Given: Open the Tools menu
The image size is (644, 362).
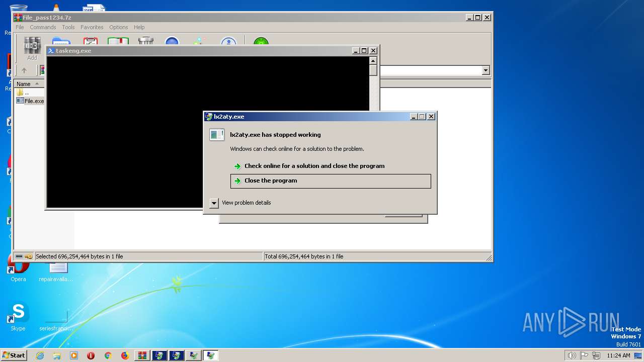Looking at the screenshot, I should click(68, 27).
